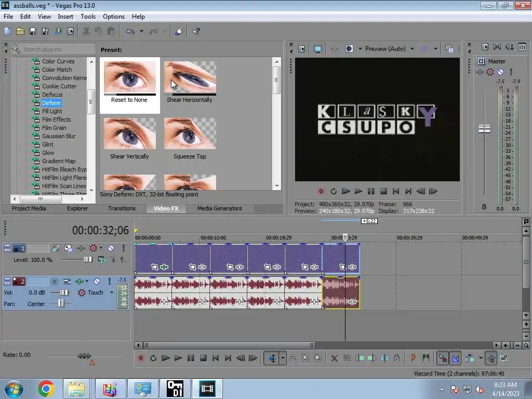Open Google Chrome from taskbar
This screenshot has width=532, height=399.
(x=46, y=389)
